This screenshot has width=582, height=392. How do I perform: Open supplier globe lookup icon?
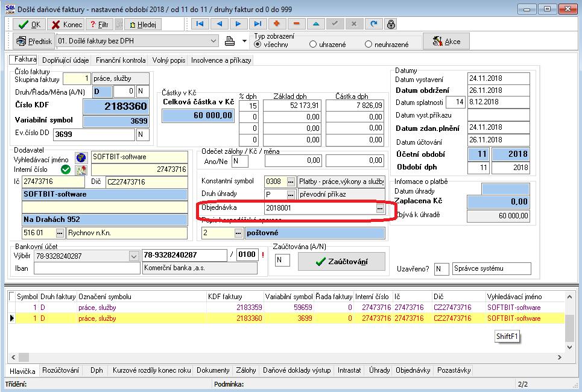[81, 158]
